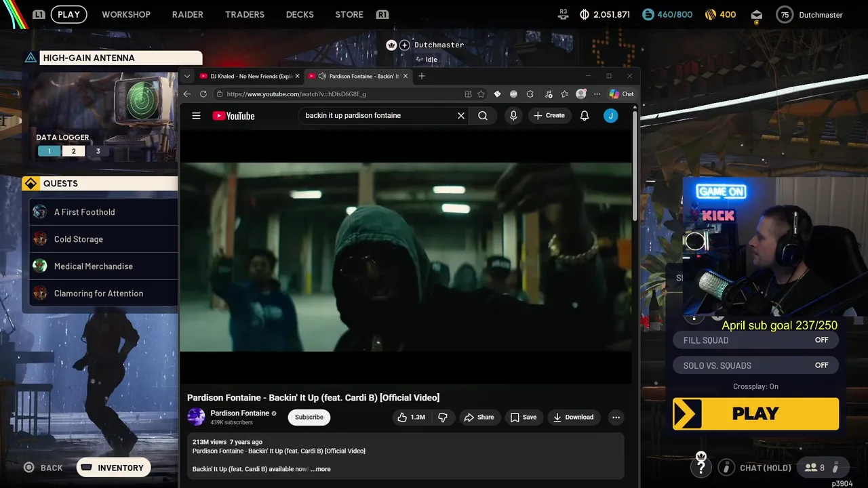Image resolution: width=868 pixels, height=488 pixels.
Task: Open the Pardison Fontaine channel name link
Action: coord(239,413)
